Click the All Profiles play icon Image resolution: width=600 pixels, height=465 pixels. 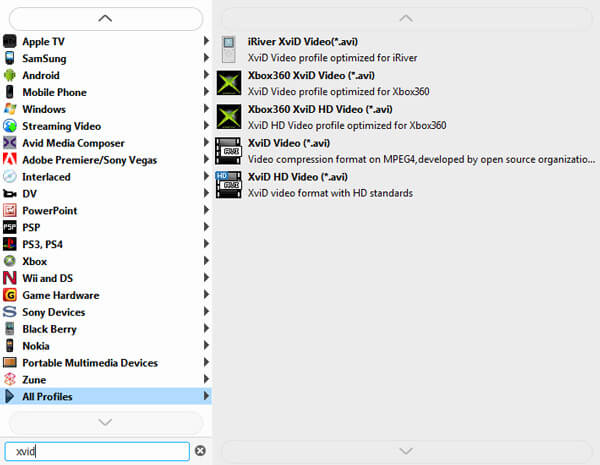10,396
